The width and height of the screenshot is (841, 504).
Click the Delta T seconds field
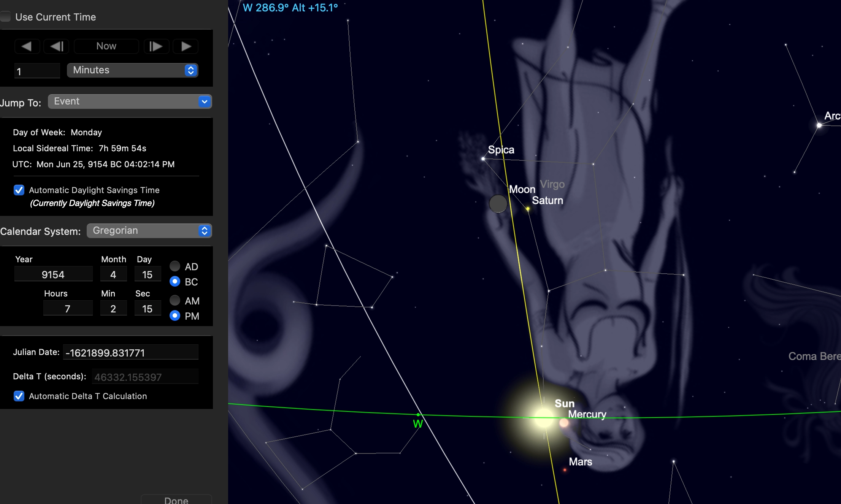(145, 377)
